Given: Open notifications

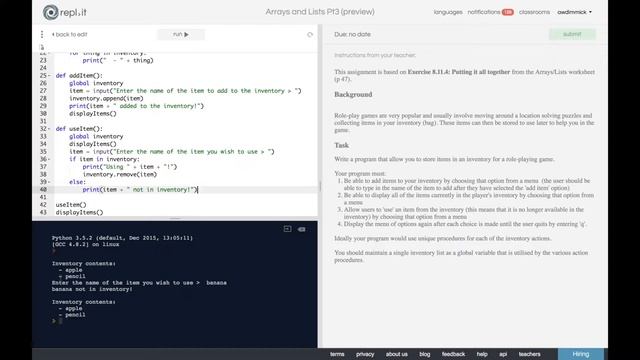Looking at the screenshot, I should click(484, 12).
